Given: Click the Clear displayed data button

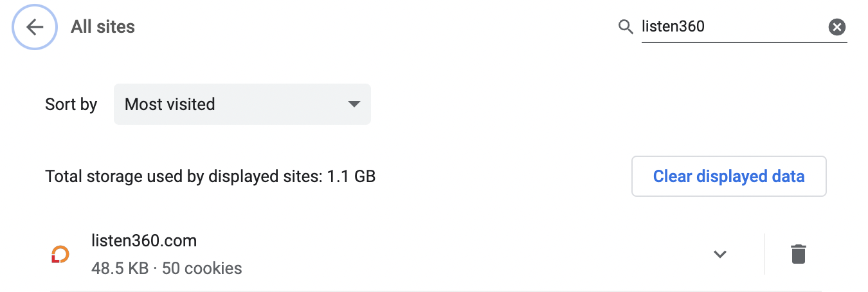Looking at the screenshot, I should click(x=729, y=176).
